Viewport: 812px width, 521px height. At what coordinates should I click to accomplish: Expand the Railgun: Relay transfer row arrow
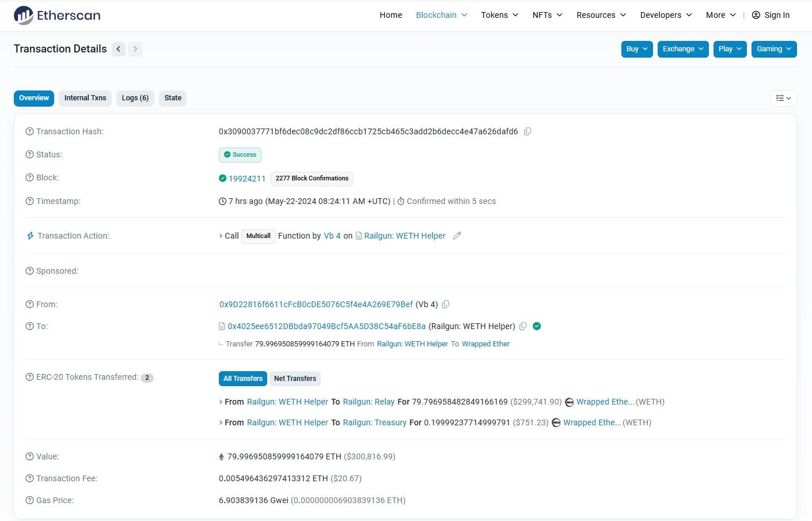point(221,402)
